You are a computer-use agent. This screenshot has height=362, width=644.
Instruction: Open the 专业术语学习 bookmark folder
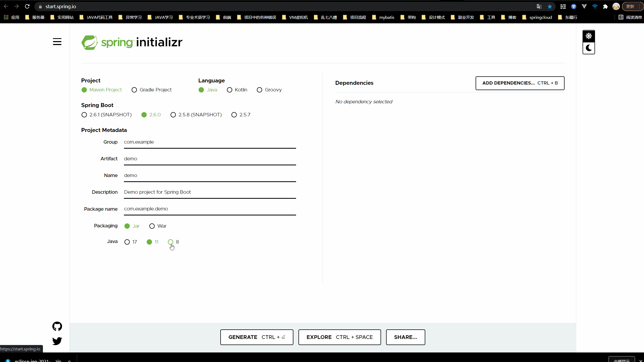[194, 17]
